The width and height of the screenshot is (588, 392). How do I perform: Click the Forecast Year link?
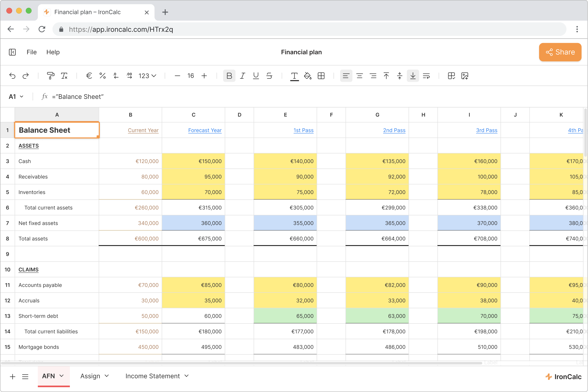tap(205, 130)
